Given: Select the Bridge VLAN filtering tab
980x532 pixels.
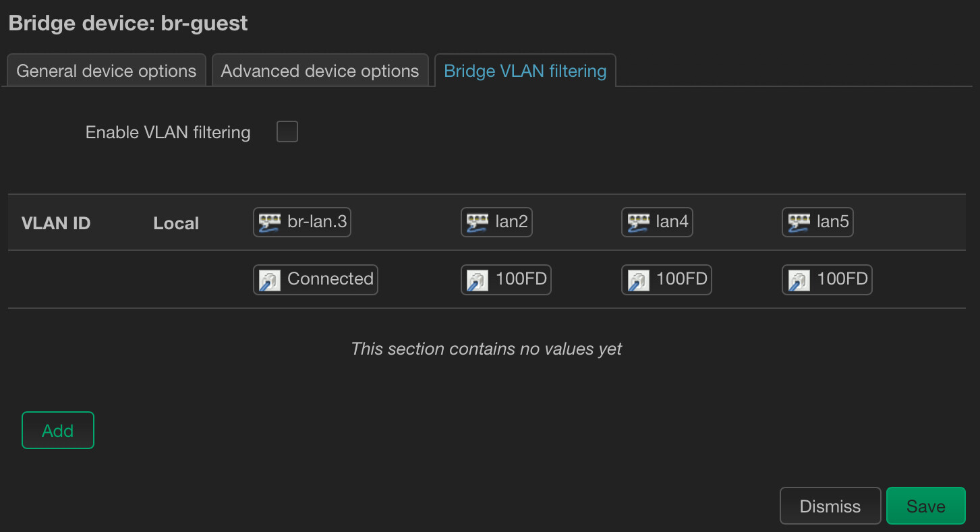Looking at the screenshot, I should 525,71.
